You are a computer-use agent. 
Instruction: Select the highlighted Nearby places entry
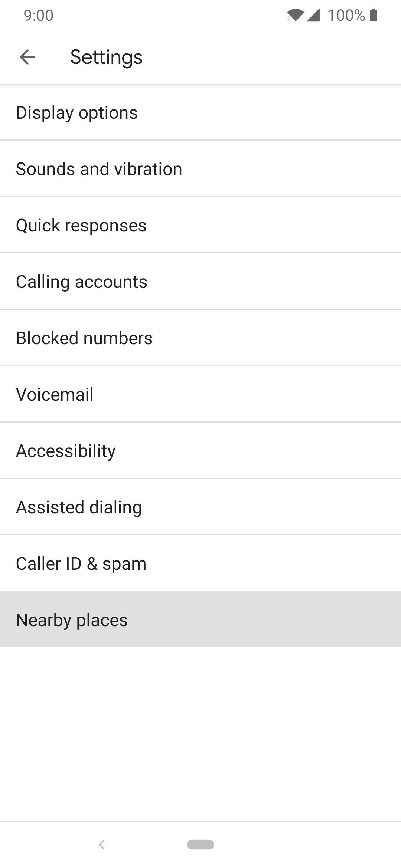coord(200,619)
